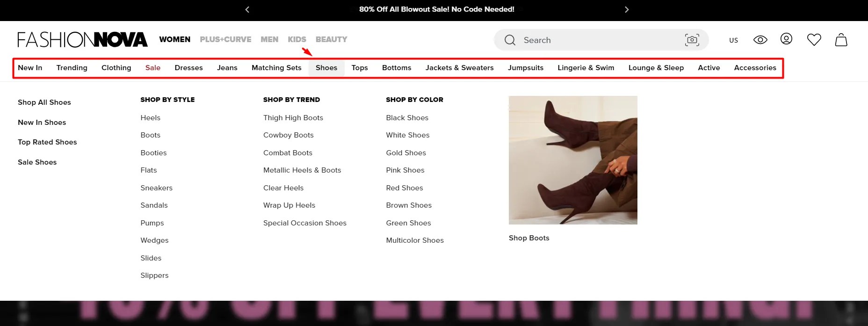Image resolution: width=868 pixels, height=326 pixels.
Task: Open Clothing menu item
Action: (116, 68)
